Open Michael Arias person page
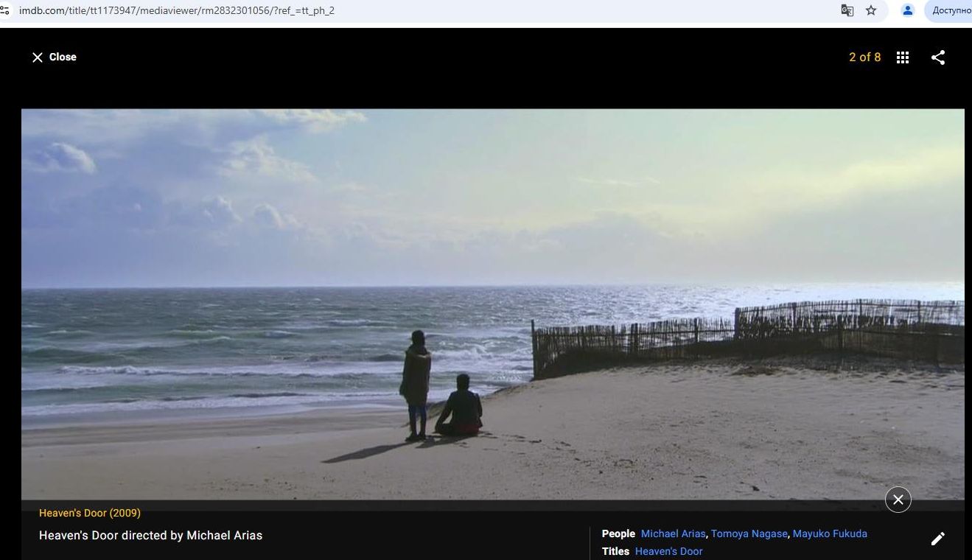Viewport: 972px width, 560px height. coord(673,533)
